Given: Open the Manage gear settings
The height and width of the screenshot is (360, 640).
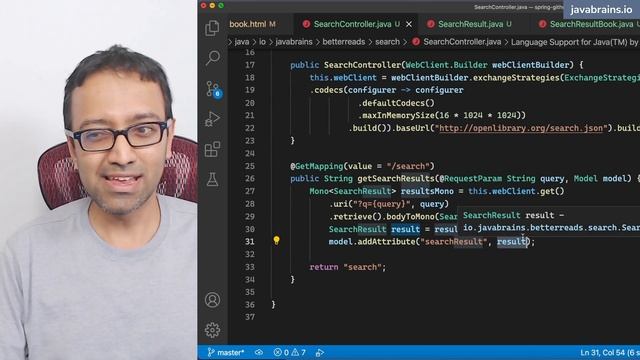Looking at the screenshot, I should pos(212,330).
